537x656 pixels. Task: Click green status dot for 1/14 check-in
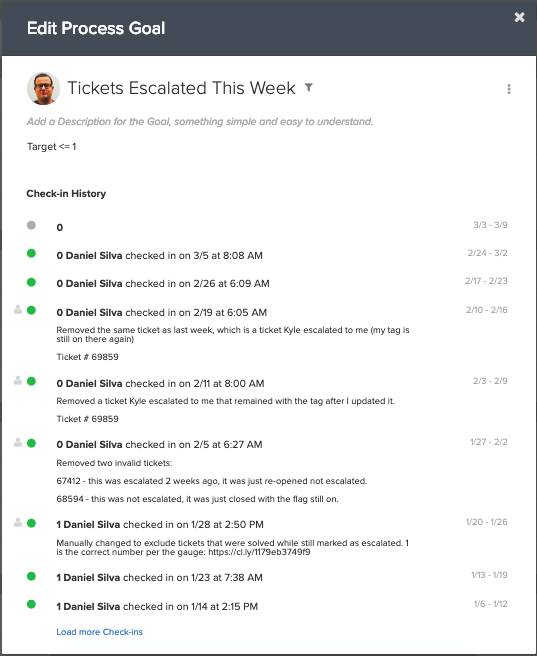click(31, 605)
